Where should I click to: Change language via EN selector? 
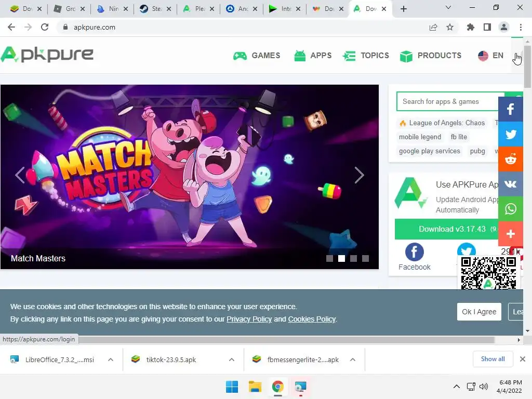(490, 56)
